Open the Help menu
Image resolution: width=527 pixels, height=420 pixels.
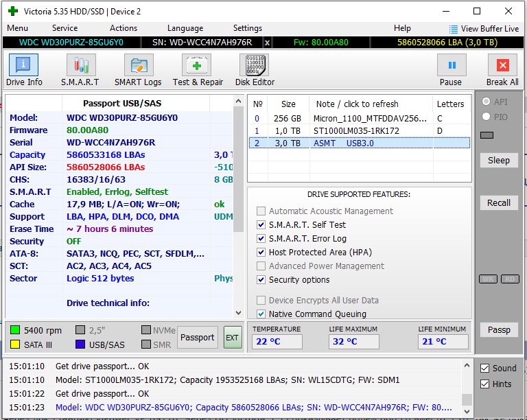point(402,28)
